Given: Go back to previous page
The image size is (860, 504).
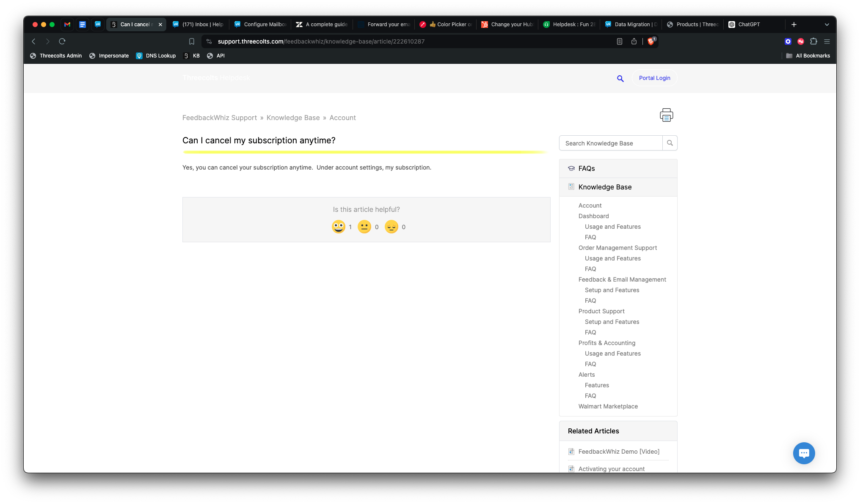Looking at the screenshot, I should (33, 41).
